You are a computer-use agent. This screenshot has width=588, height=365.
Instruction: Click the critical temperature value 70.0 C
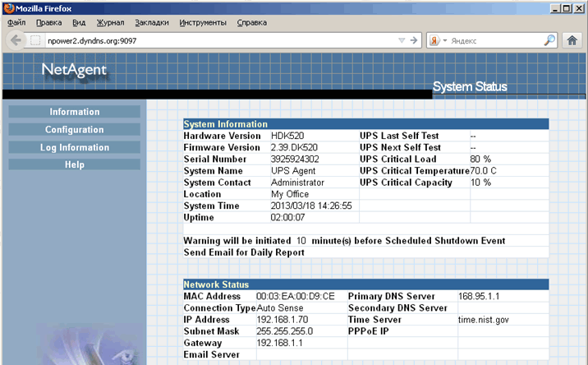[x=484, y=171]
